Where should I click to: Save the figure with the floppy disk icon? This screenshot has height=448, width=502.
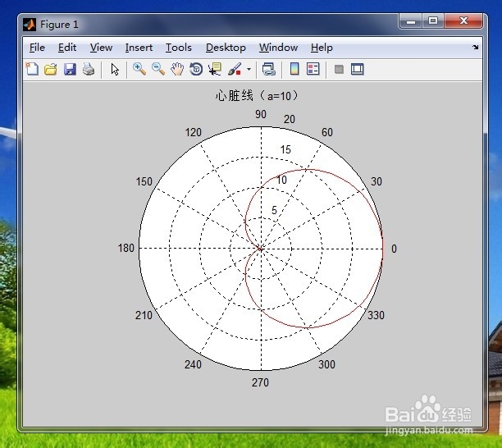(x=70, y=69)
